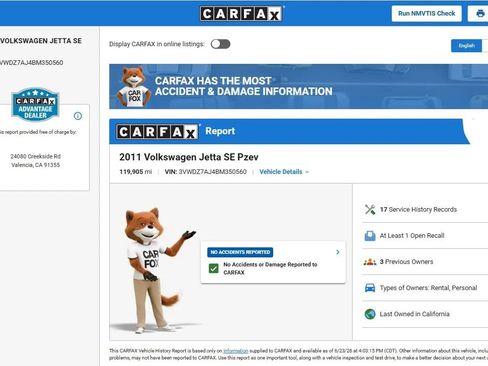This screenshot has height=366, width=488.
Task: Click the open recall icon
Action: click(x=370, y=236)
